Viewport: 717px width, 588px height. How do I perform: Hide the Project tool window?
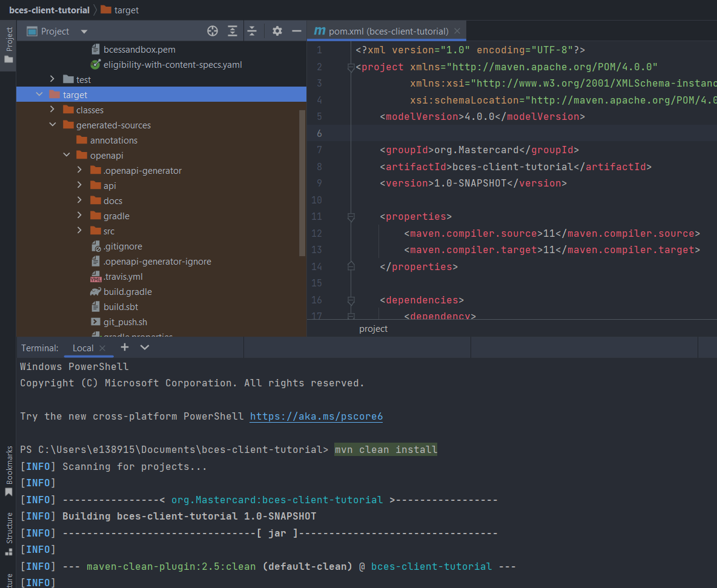[297, 31]
